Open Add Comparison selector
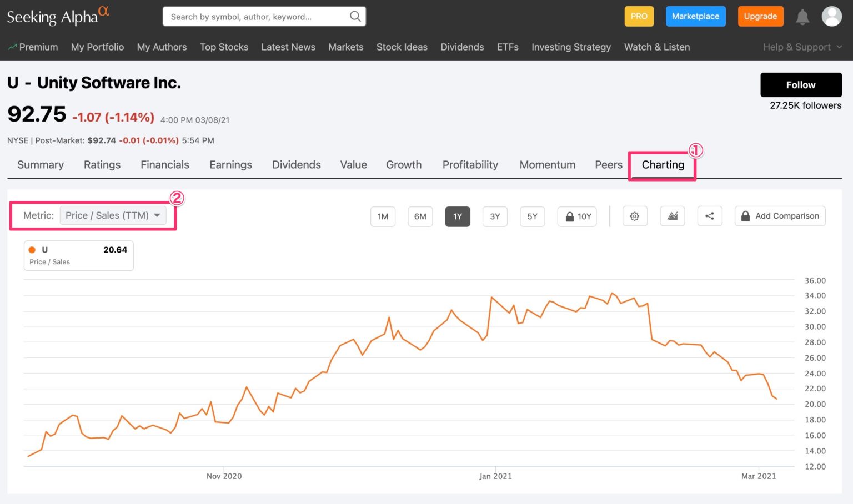This screenshot has height=504, width=853. click(x=780, y=216)
